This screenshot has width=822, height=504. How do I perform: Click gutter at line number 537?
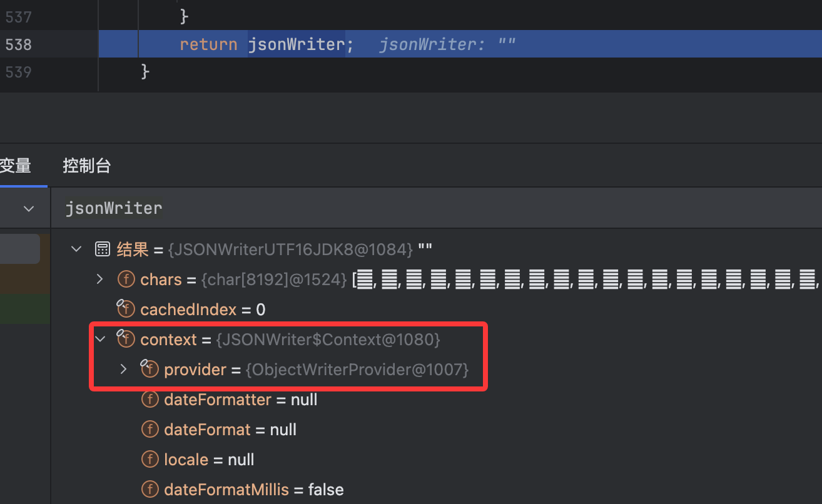(19, 17)
